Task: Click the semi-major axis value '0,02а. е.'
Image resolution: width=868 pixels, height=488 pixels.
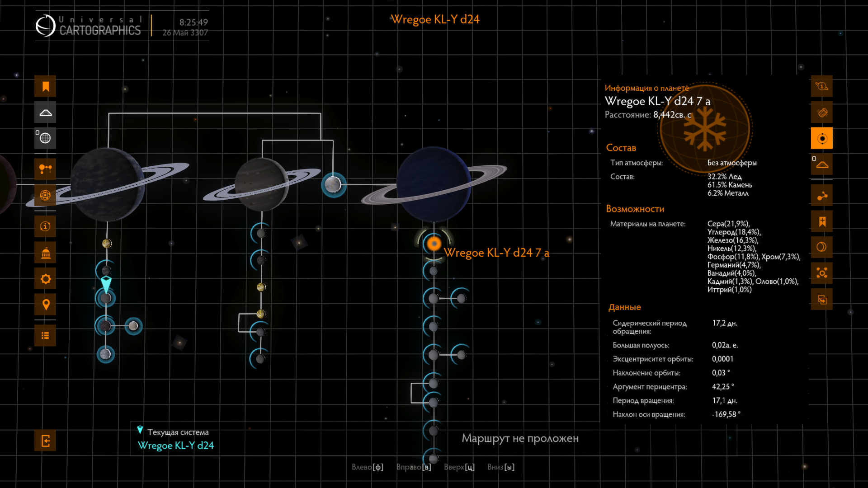Action: (x=725, y=345)
